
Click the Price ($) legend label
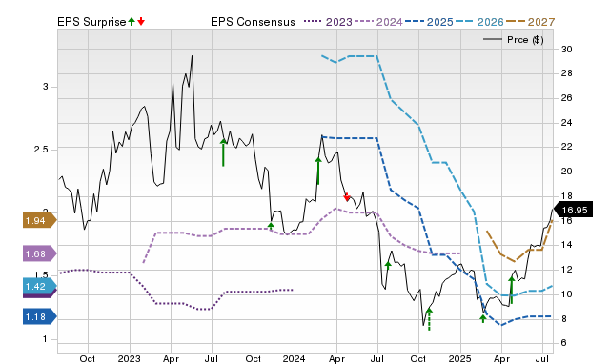[525, 40]
